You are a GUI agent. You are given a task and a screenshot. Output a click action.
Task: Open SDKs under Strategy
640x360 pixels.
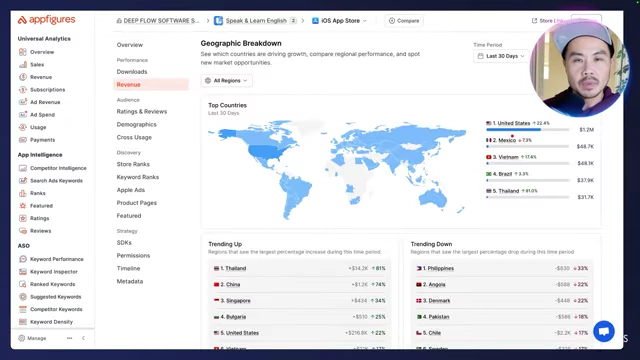124,242
